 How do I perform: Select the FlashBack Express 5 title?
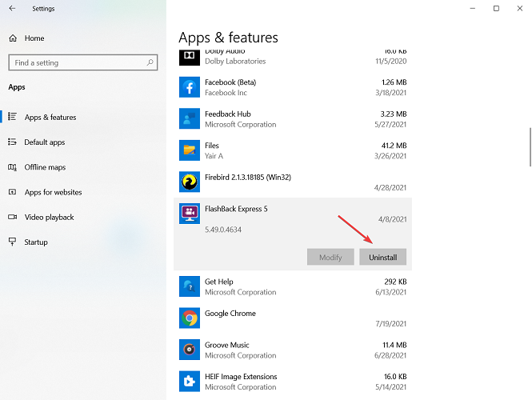coord(236,209)
